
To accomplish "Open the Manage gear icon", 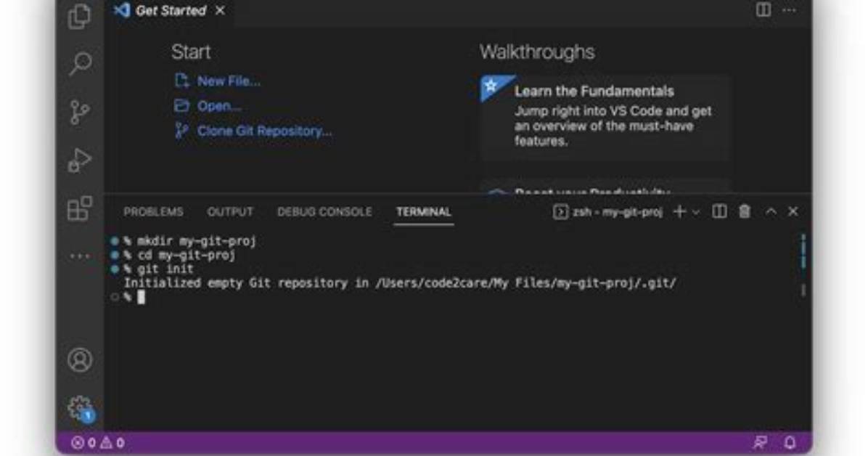I will coord(81,409).
